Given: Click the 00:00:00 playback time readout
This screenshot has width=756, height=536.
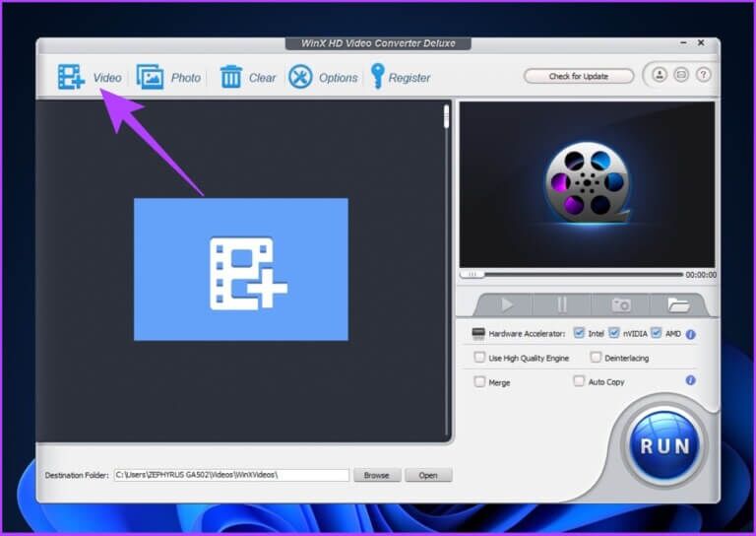Looking at the screenshot, I should [701, 275].
